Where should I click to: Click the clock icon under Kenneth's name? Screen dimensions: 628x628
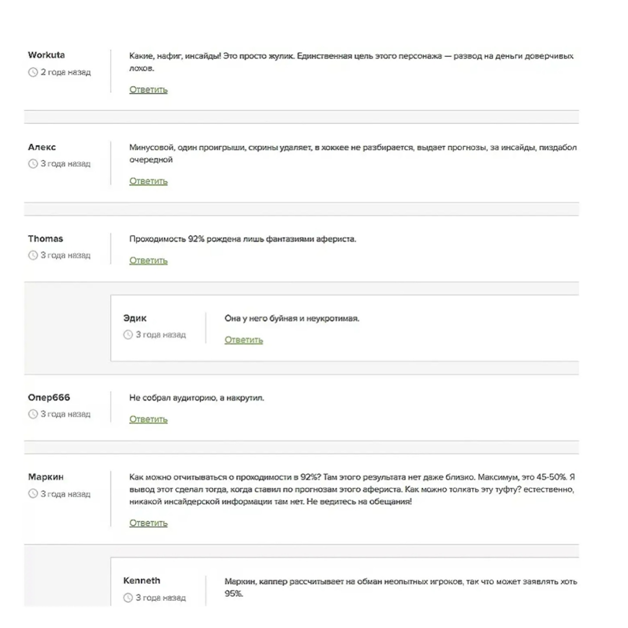pos(128,598)
